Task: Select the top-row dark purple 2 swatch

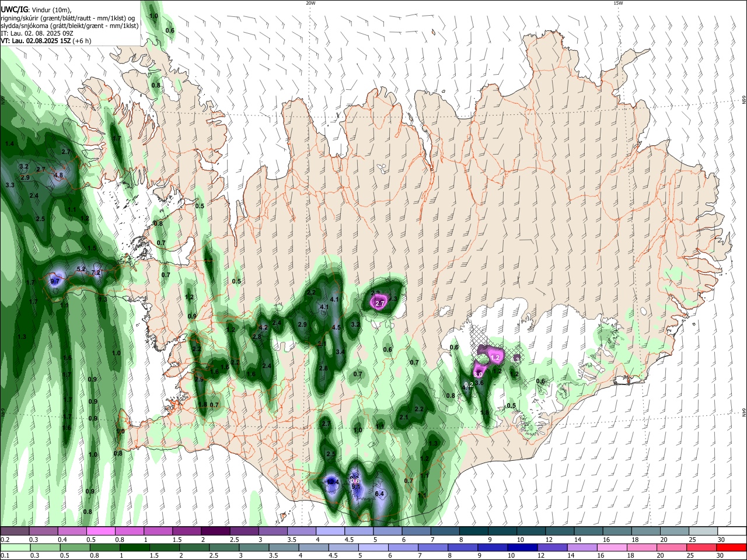Action: (x=215, y=531)
